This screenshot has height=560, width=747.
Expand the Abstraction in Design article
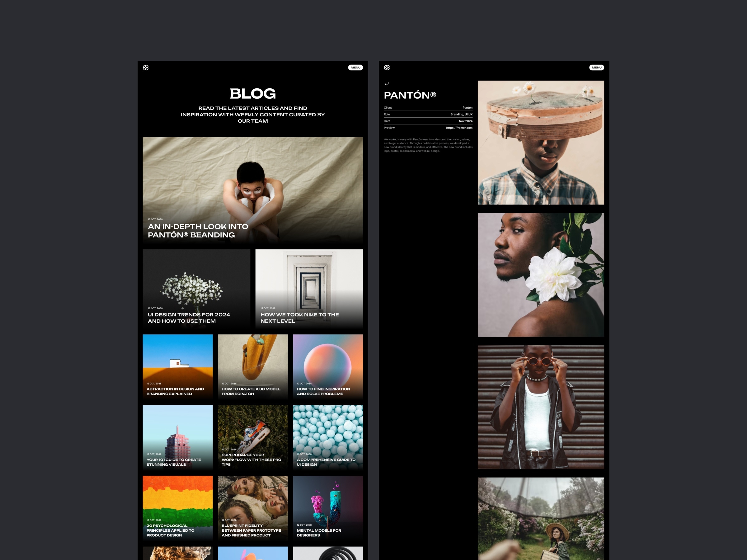point(178,368)
